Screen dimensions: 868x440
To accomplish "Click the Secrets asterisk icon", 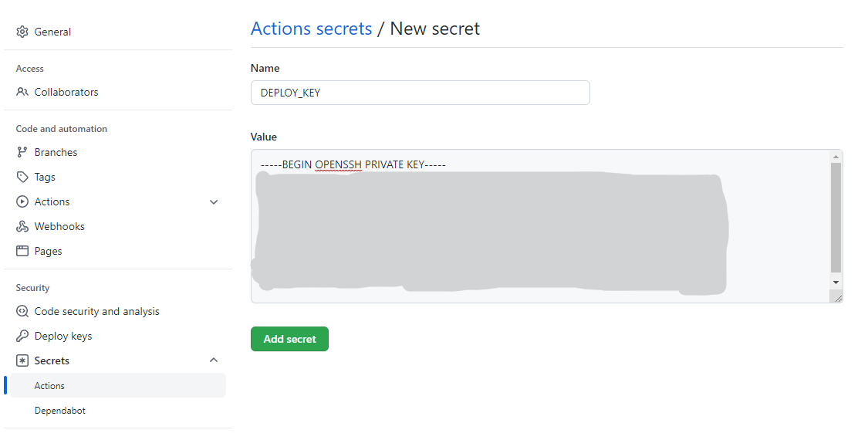I will (22, 360).
